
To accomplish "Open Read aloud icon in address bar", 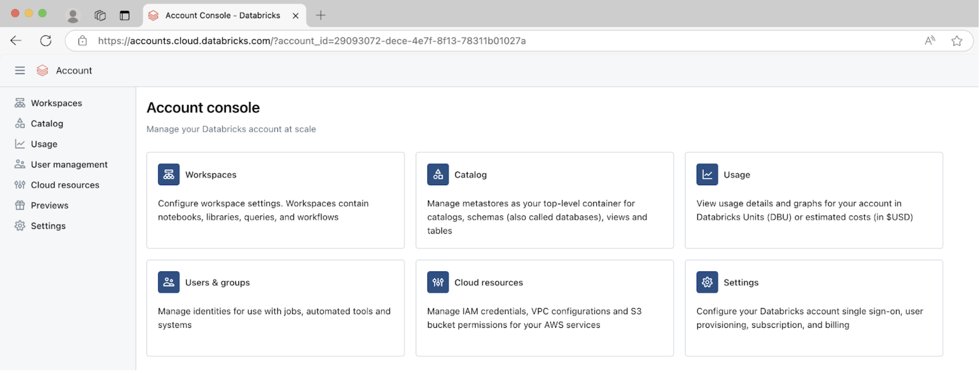I will pyautogui.click(x=930, y=41).
